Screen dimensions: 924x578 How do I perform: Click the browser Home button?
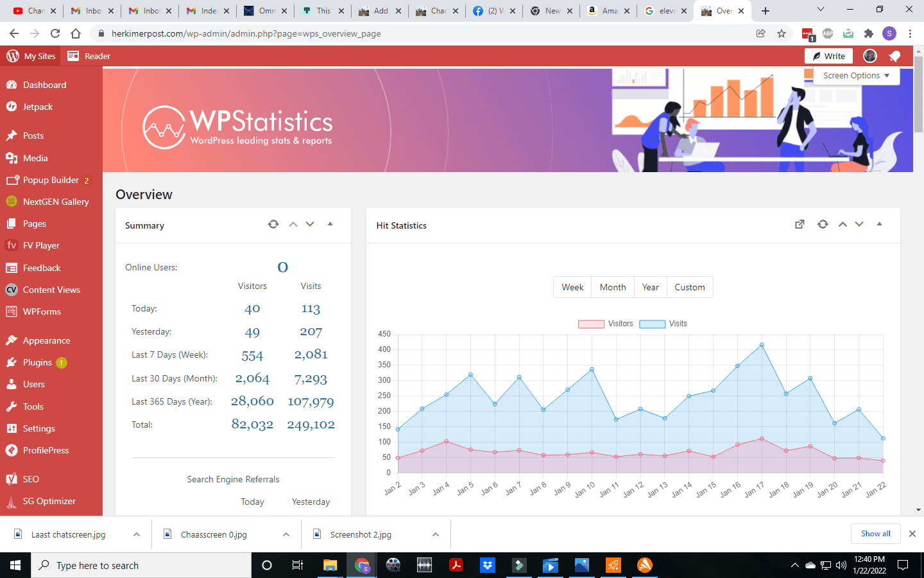coord(76,33)
